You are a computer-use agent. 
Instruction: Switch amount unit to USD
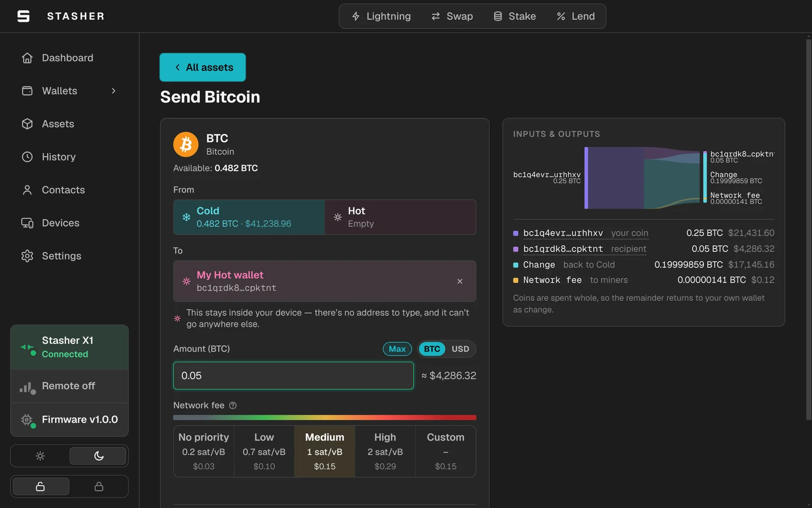point(460,349)
